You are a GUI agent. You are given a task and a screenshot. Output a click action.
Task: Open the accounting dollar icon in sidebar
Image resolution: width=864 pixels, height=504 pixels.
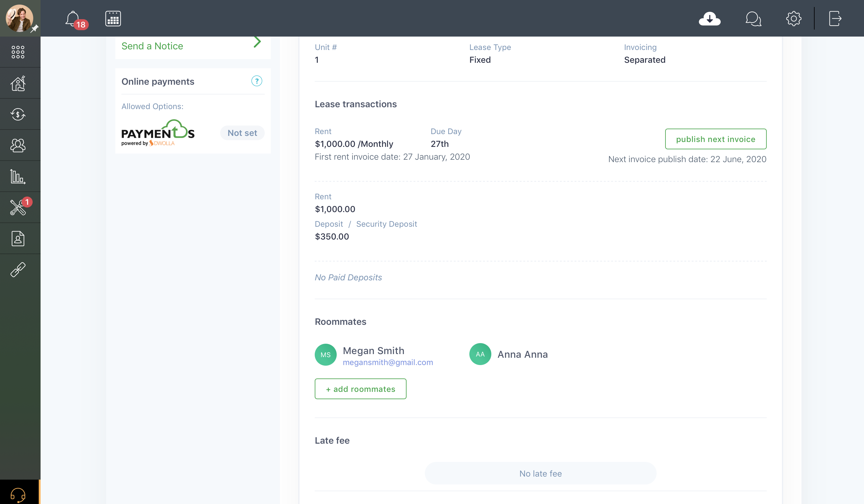[18, 114]
